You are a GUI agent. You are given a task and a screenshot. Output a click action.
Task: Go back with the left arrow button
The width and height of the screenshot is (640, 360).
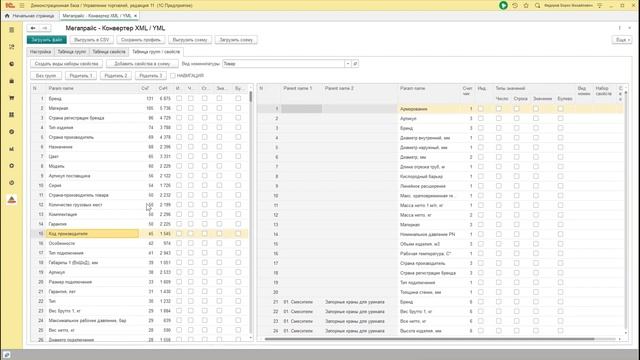33,28
